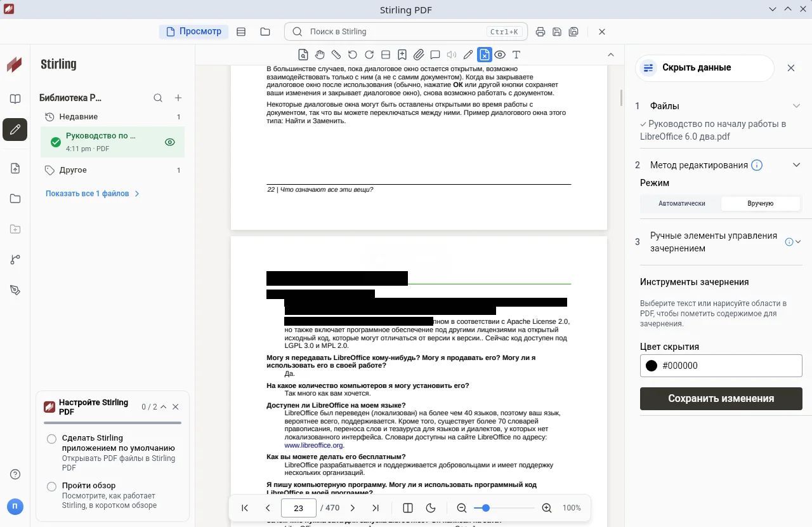The image size is (812, 527).
Task: Click the Скрыть данные button
Action: (705, 68)
